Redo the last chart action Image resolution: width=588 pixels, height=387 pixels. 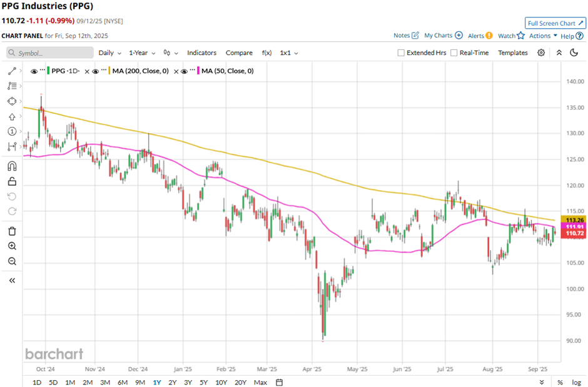(12, 211)
